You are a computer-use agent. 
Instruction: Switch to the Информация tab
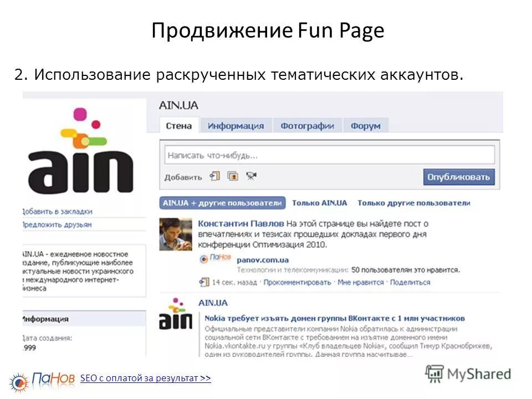coord(234,126)
